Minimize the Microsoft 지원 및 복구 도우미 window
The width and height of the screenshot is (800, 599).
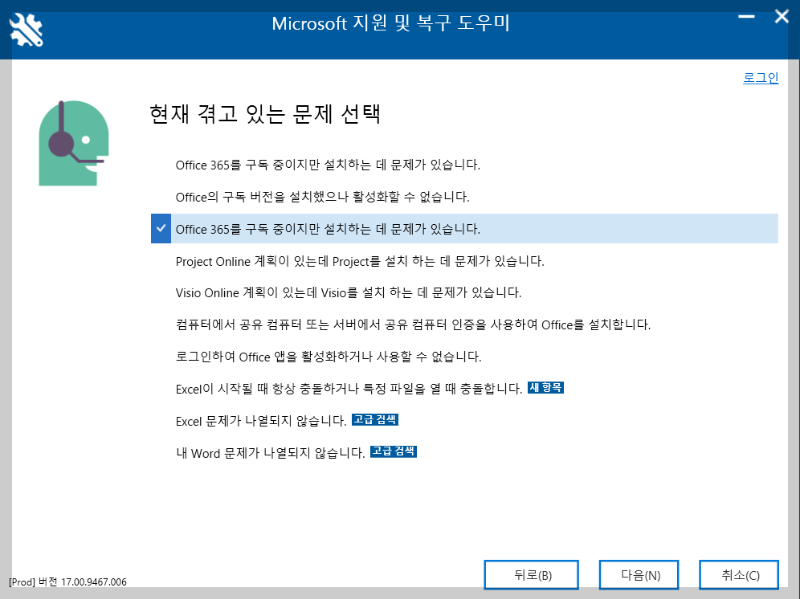tap(746, 17)
